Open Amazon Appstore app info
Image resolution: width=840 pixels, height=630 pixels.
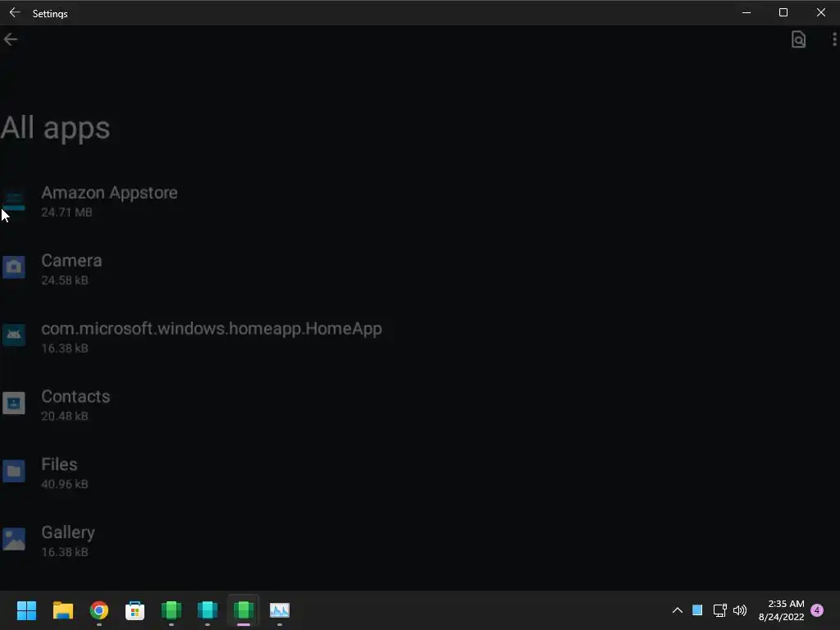click(420, 201)
